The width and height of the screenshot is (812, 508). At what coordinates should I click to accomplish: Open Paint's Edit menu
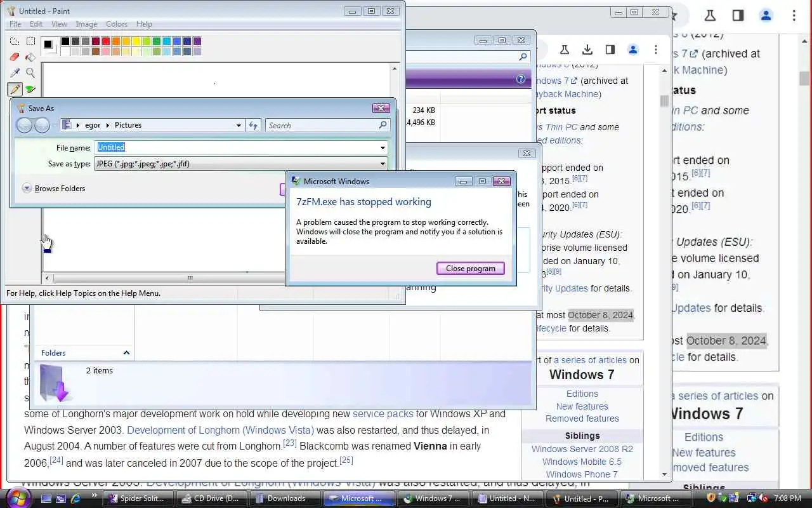tap(36, 24)
